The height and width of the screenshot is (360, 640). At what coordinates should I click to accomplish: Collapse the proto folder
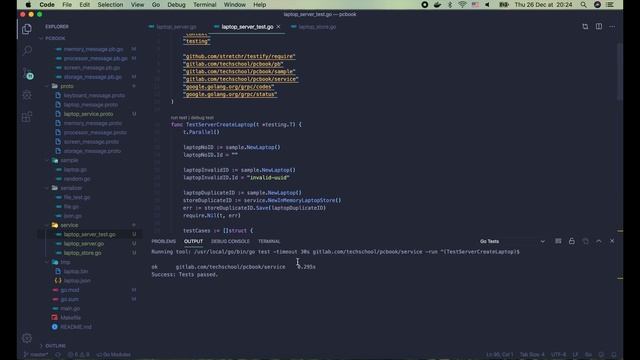[67, 86]
